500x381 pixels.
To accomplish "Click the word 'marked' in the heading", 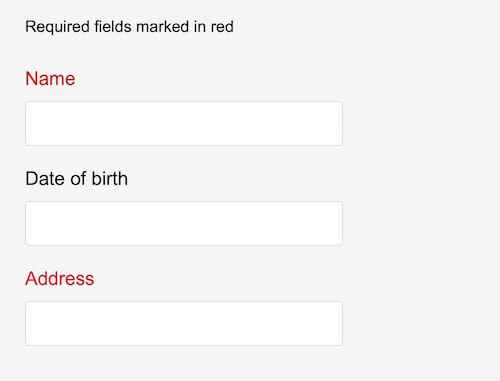I will tap(163, 27).
